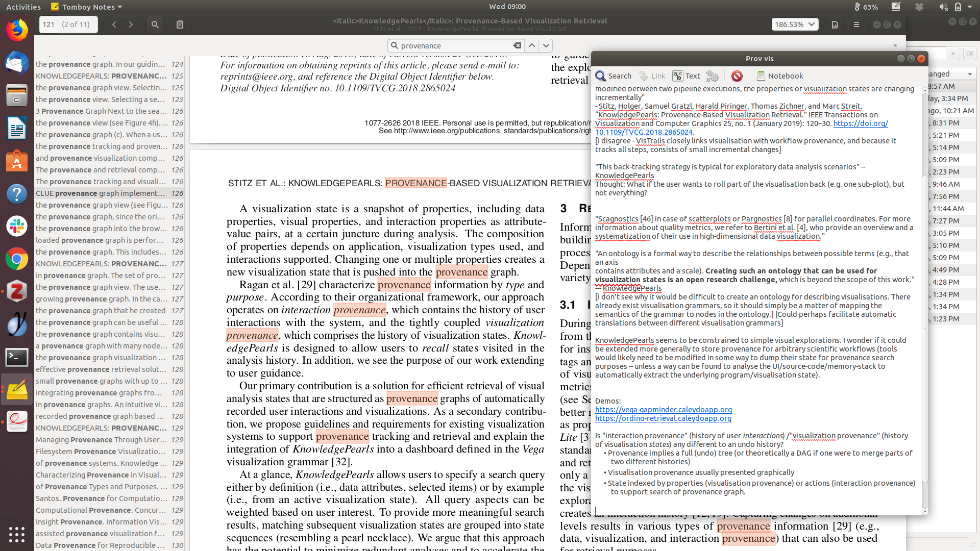Image resolution: width=980 pixels, height=551 pixels.
Task: Open the vega-gapminder demo link
Action: pyautogui.click(x=663, y=410)
